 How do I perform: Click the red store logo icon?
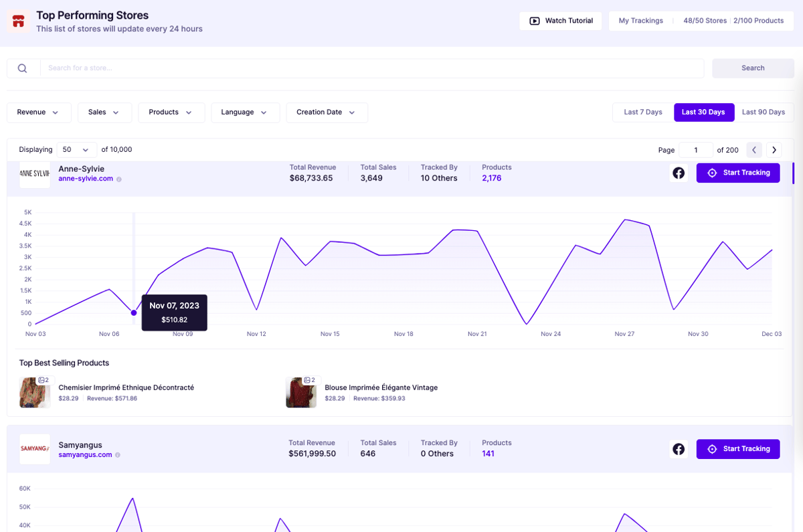[x=19, y=21]
